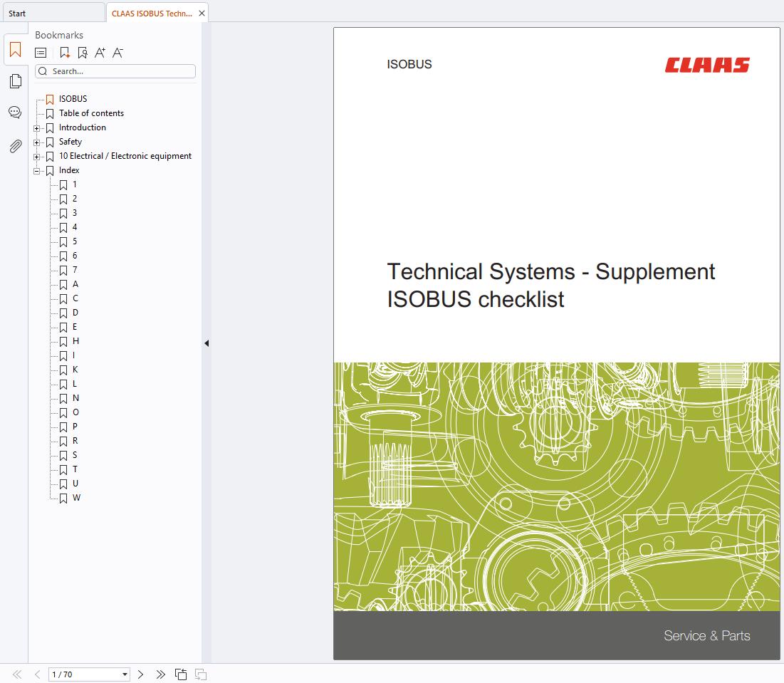Collapse the Index bookmark node
This screenshot has height=683, width=784.
pos(37,171)
